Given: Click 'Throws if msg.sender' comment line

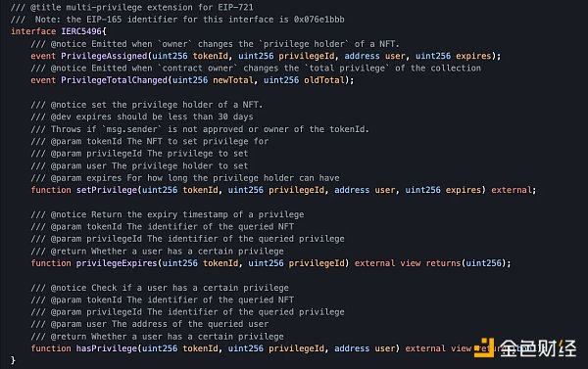Looking at the screenshot, I should 200,129.
